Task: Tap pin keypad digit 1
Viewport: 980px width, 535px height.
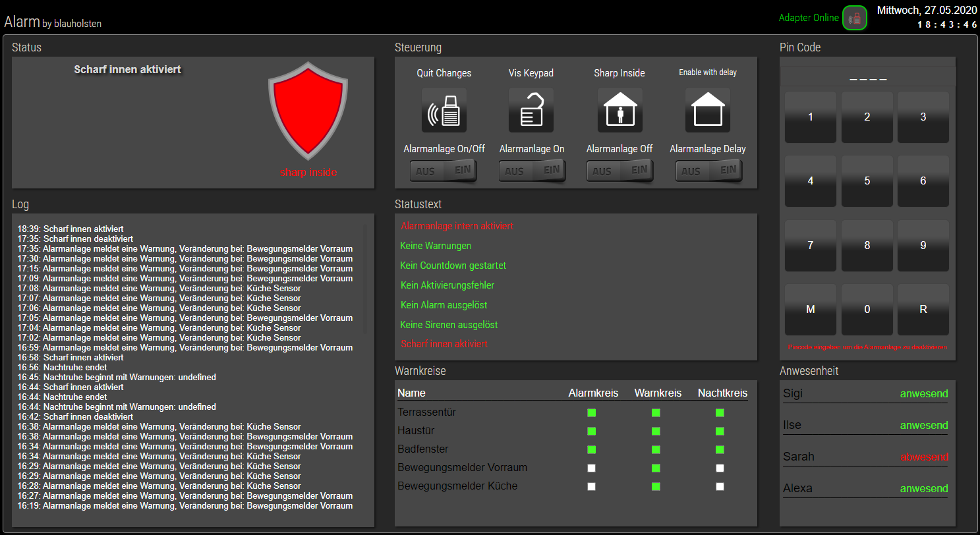Action: pyautogui.click(x=811, y=117)
